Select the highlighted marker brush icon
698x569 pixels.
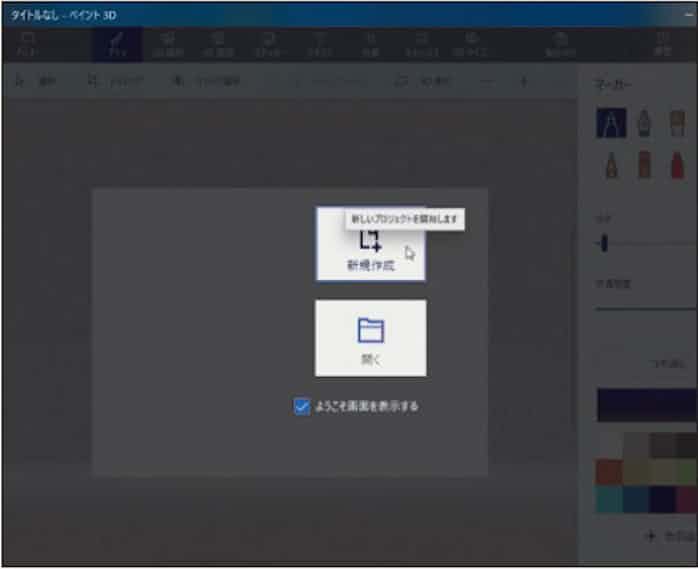pos(610,123)
